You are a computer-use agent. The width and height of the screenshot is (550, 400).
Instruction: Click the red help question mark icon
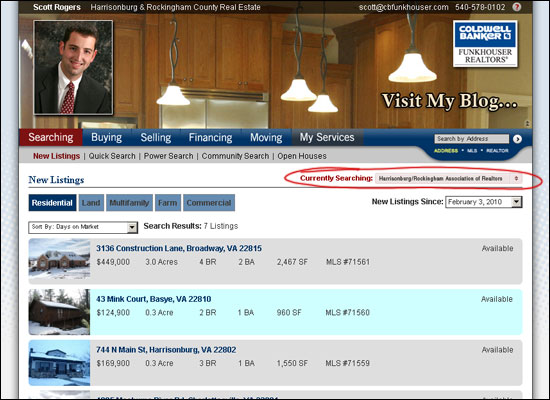coord(517,7)
